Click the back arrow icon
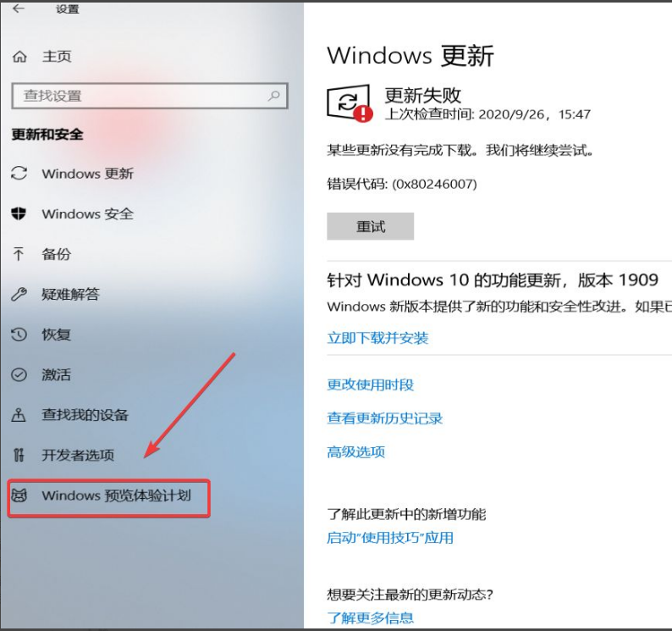This screenshot has height=631, width=672. [x=19, y=8]
